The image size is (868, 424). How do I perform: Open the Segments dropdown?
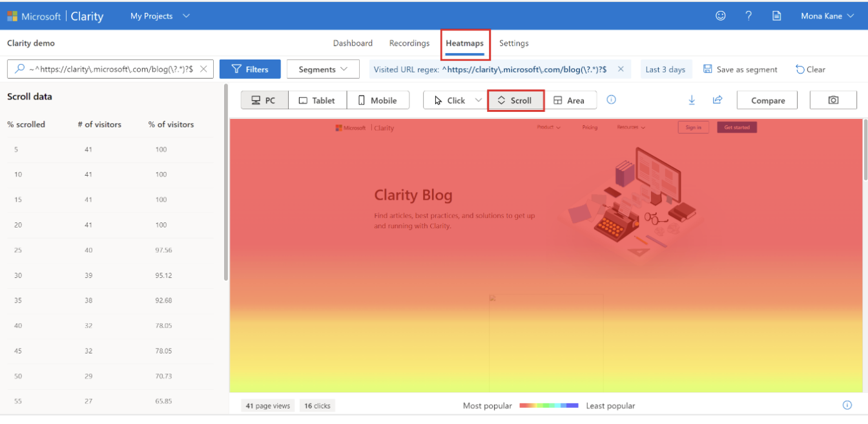[x=323, y=69]
